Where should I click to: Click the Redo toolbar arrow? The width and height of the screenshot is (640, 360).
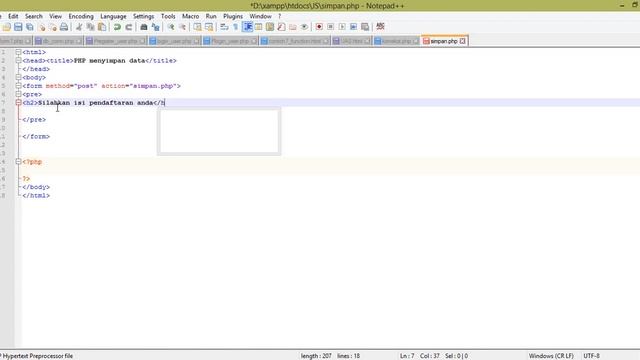(129, 27)
